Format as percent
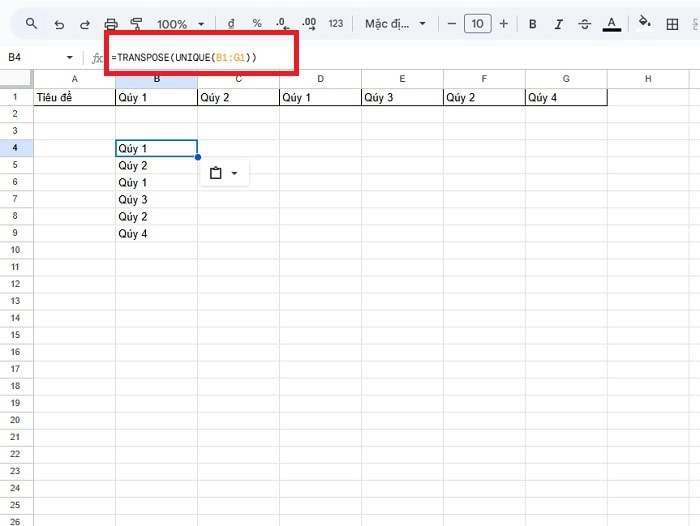This screenshot has height=526, width=700. pyautogui.click(x=257, y=24)
